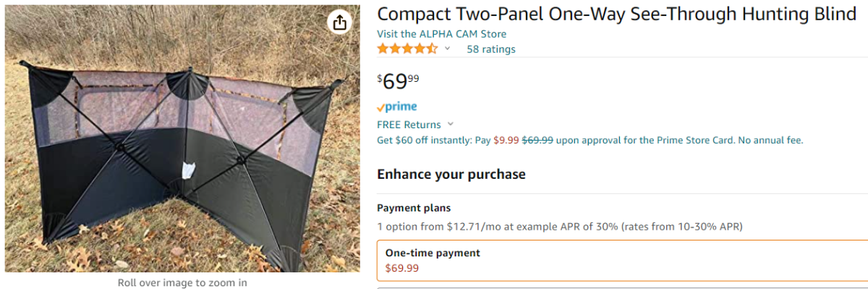This screenshot has width=868, height=289.
Task: Expand the chevron next to star rating
Action: [447, 49]
